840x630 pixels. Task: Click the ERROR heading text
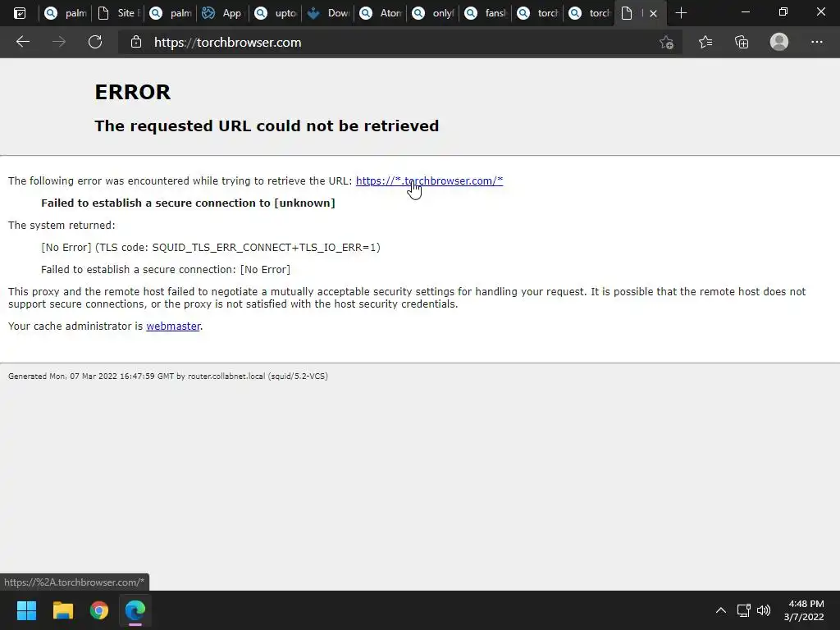[x=132, y=92]
